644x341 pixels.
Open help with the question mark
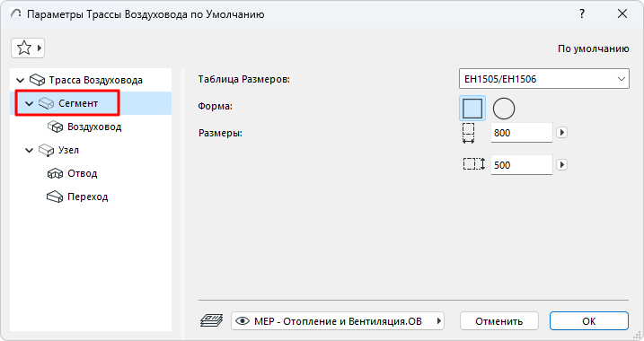581,14
